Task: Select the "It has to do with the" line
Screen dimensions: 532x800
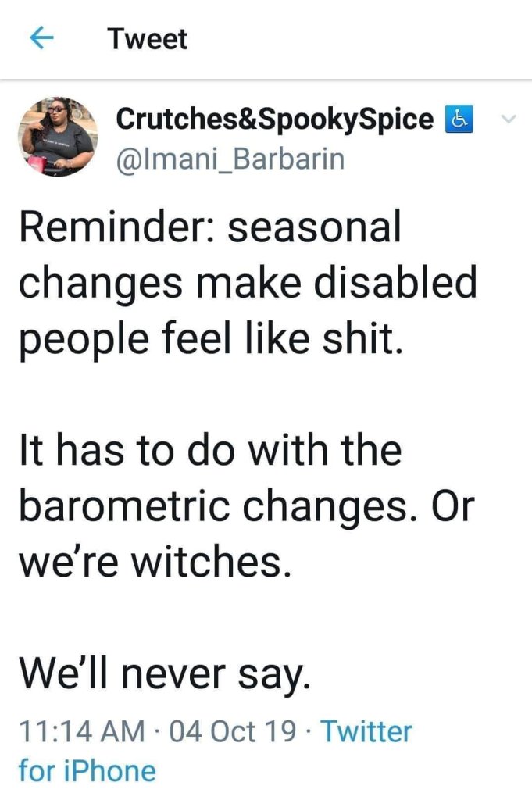Action: [209, 451]
